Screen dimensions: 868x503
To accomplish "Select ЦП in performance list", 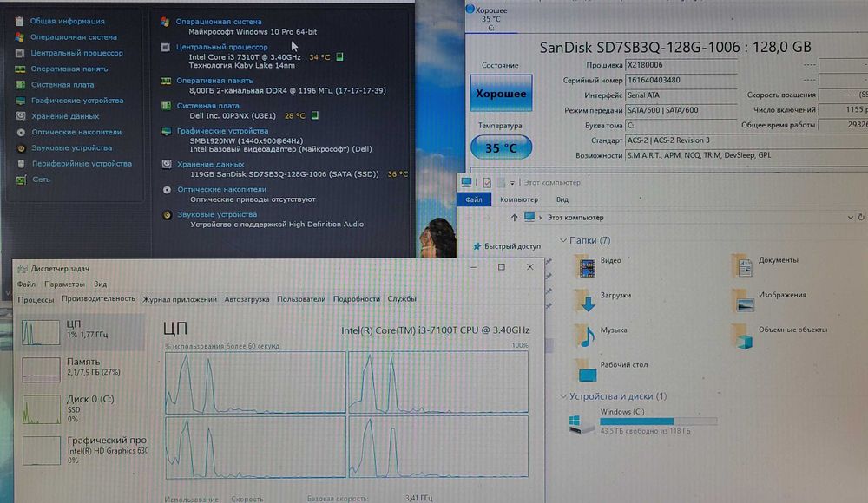I will (x=82, y=332).
